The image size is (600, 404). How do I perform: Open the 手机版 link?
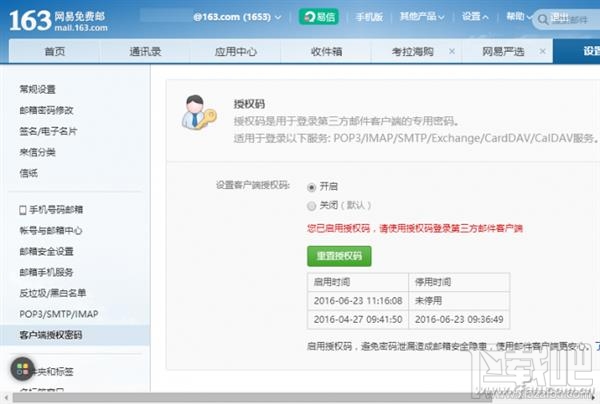coord(369,17)
